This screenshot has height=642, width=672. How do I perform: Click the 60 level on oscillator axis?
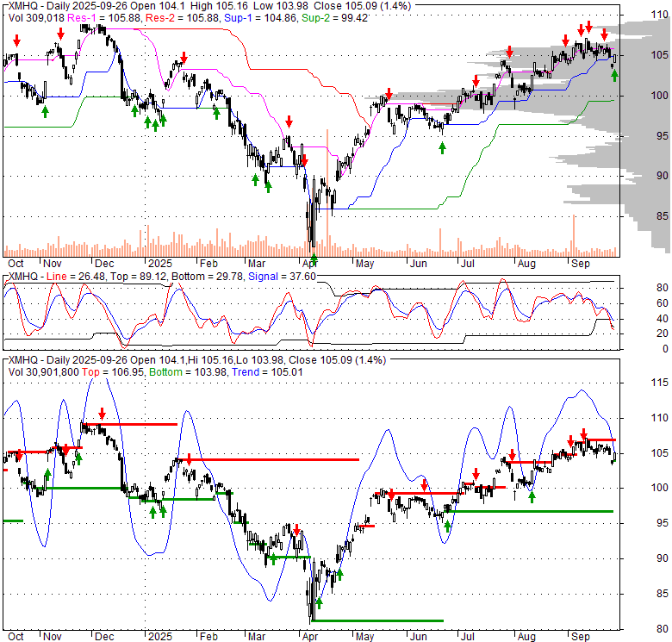[663, 303]
